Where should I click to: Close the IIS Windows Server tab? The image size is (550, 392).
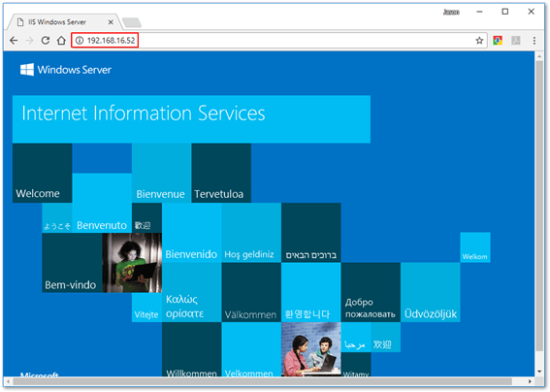[111, 22]
